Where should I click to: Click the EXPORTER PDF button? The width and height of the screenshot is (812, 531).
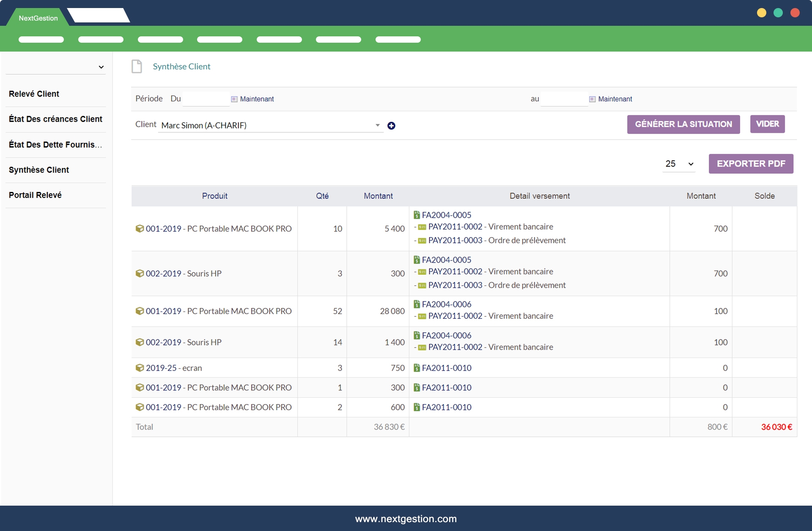coord(751,164)
